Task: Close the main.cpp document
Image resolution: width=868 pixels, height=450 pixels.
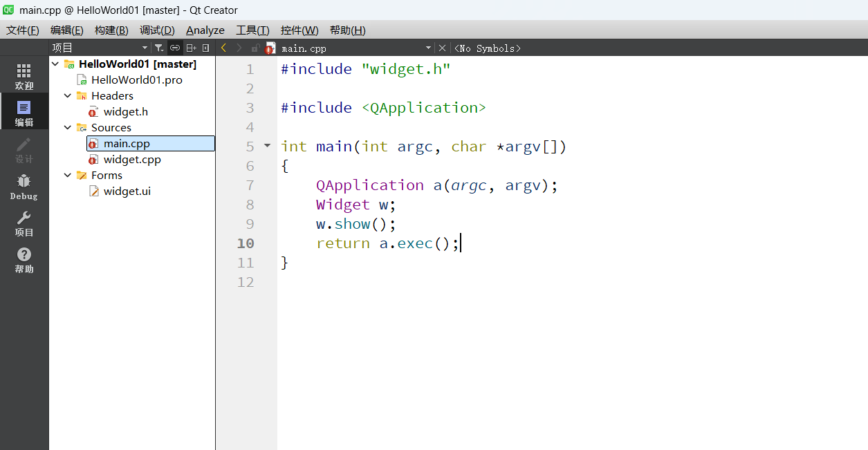Action: (x=443, y=48)
